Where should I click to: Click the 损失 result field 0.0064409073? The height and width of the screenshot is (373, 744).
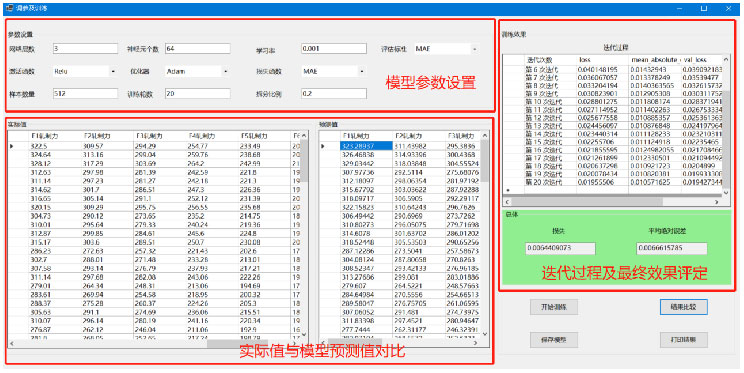[x=560, y=248]
